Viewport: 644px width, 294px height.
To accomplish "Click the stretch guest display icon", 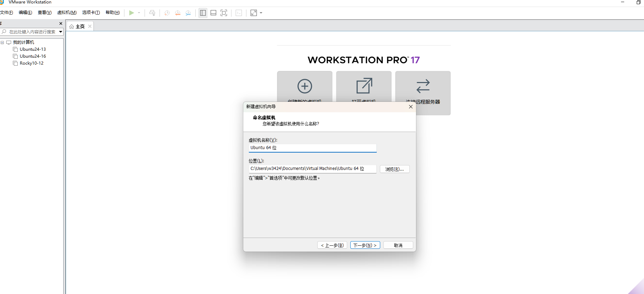I will point(254,13).
